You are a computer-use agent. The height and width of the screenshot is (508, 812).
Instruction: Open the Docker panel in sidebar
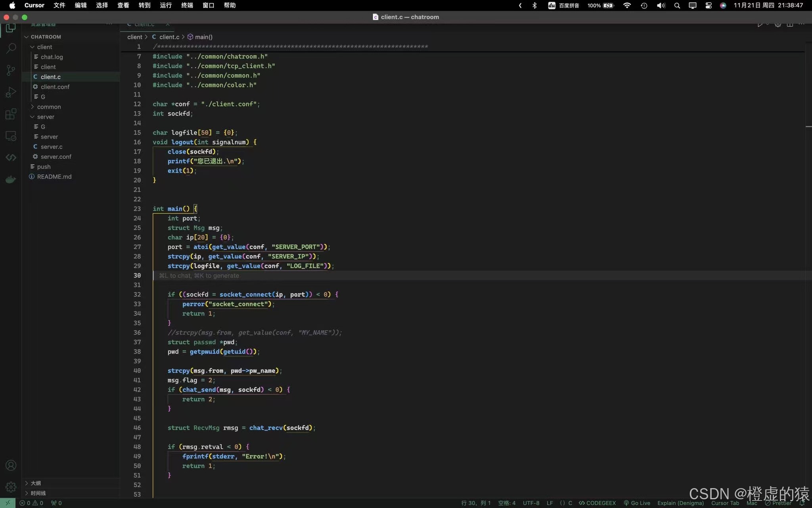click(x=11, y=179)
